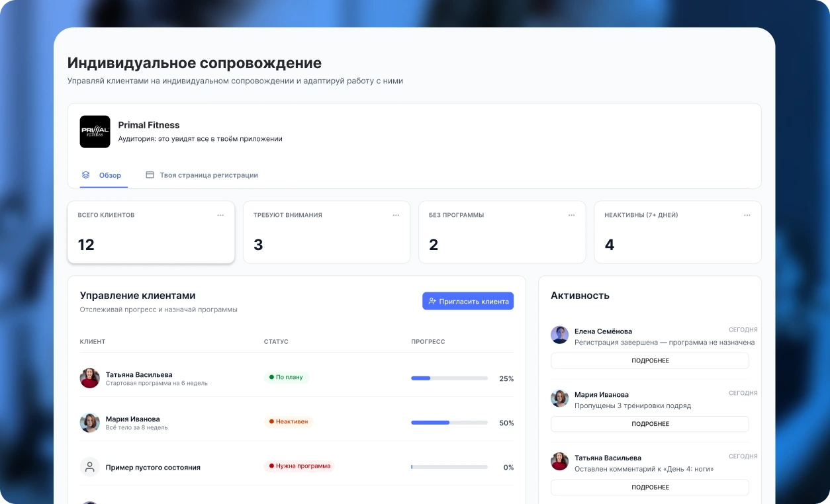Click text Пропущены 3 тренировки подряд
The height and width of the screenshot is (504, 830).
[633, 405]
